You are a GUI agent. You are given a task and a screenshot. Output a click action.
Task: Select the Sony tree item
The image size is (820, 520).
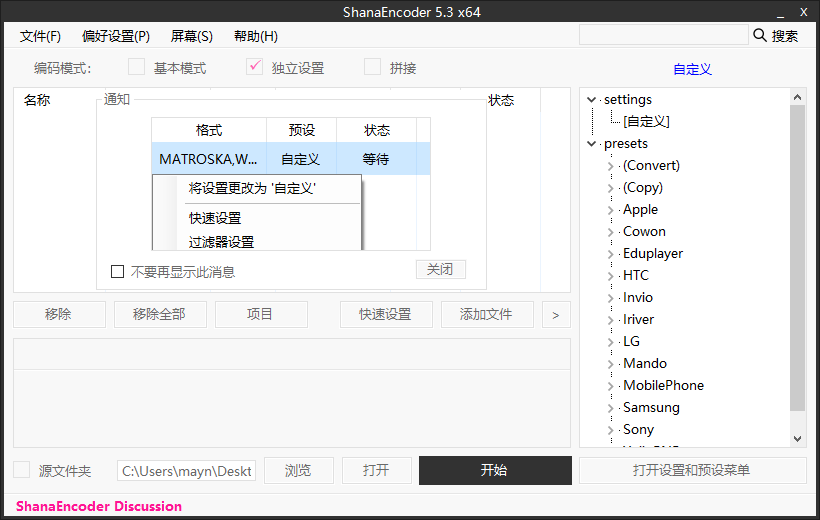point(638,429)
